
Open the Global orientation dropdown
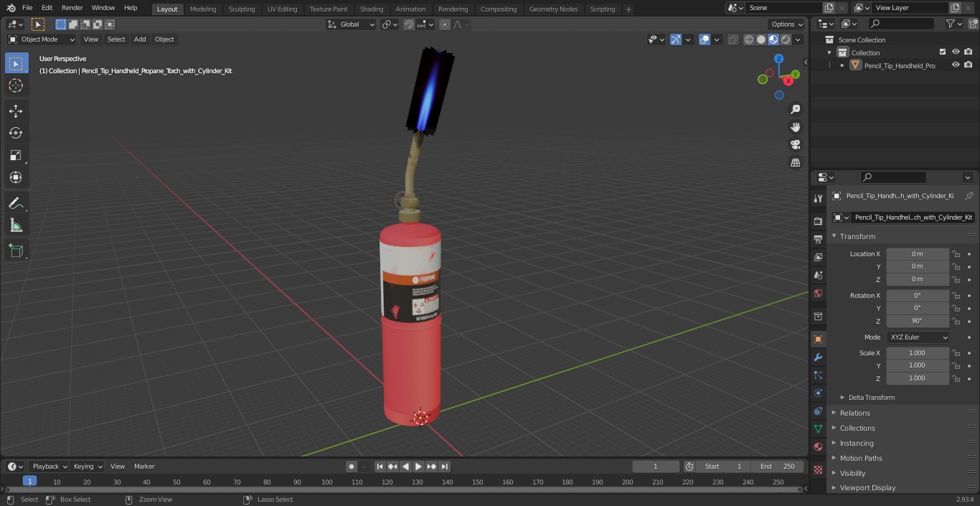tap(351, 24)
